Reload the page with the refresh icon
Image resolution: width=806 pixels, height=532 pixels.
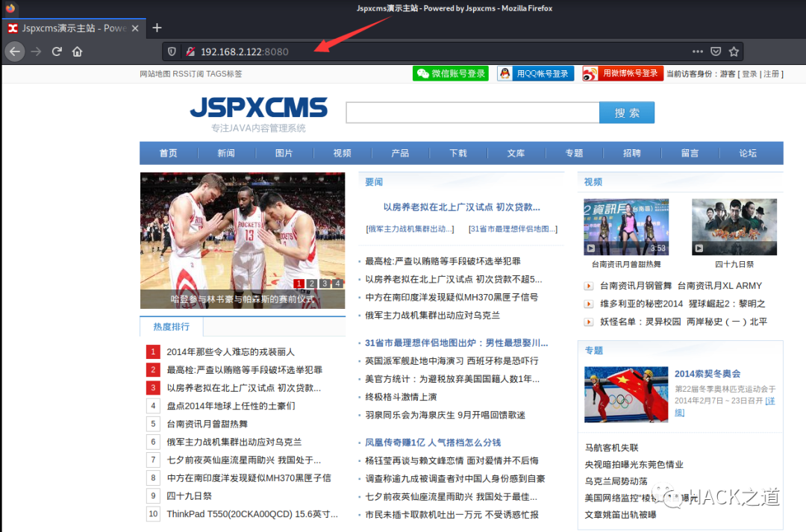tap(57, 51)
